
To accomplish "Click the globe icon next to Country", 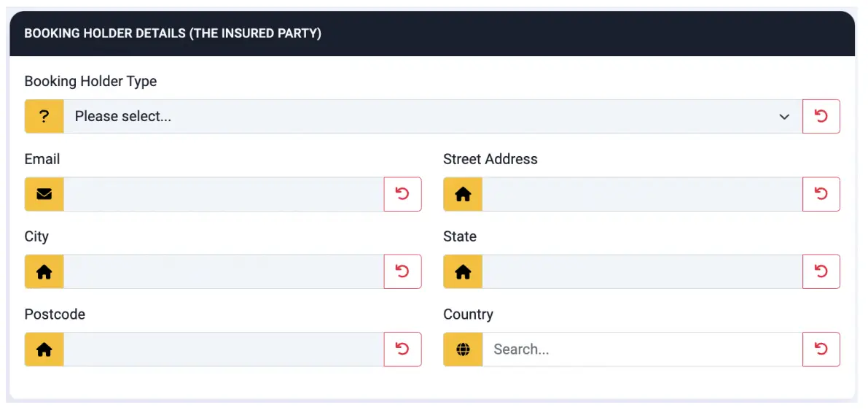I will (x=463, y=349).
